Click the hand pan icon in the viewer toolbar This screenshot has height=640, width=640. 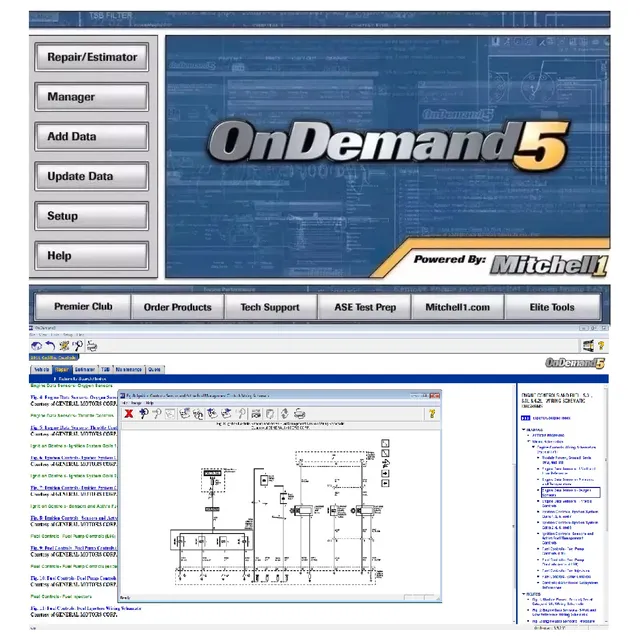198,414
